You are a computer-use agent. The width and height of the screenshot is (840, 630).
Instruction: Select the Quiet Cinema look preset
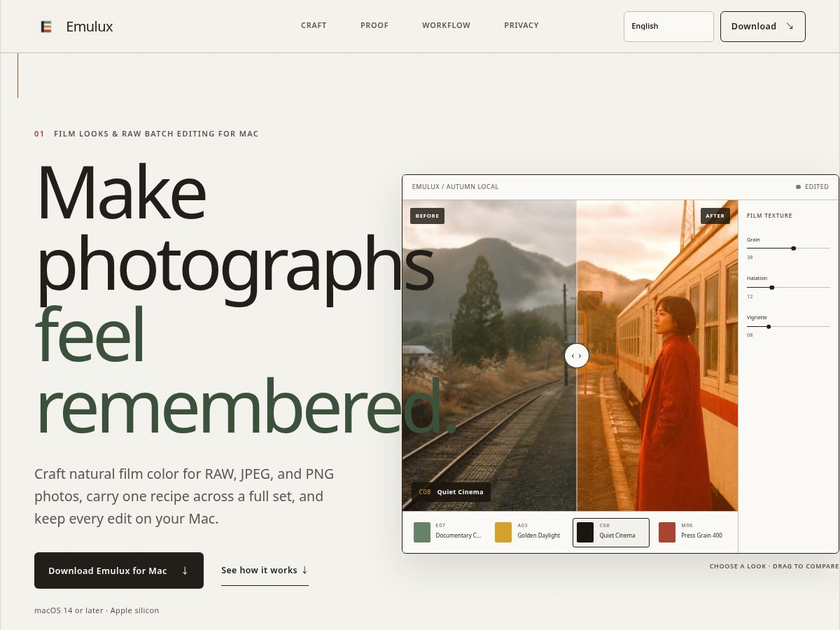(611, 532)
